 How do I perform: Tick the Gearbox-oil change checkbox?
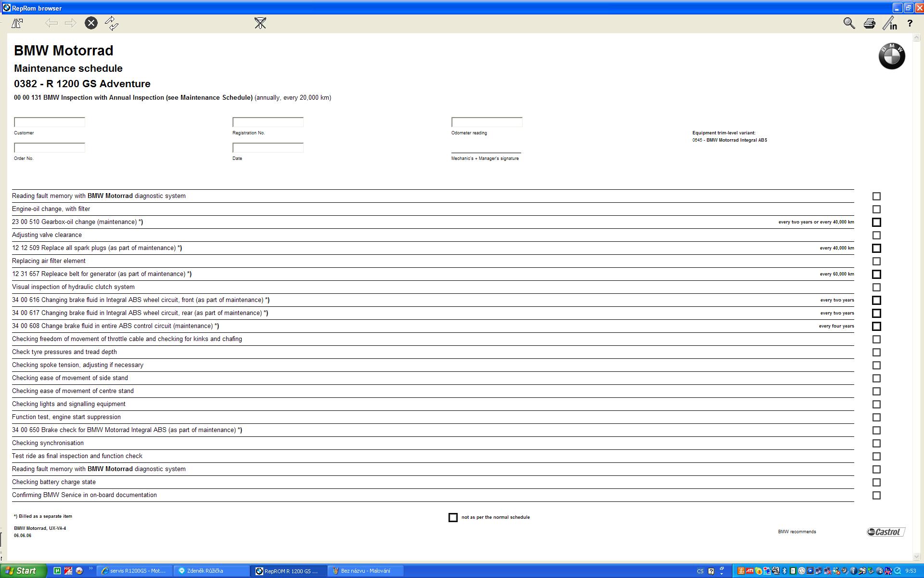point(876,223)
